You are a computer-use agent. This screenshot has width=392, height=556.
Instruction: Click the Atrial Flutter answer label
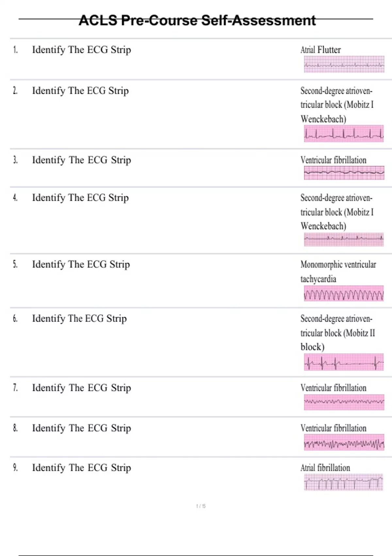320,50
